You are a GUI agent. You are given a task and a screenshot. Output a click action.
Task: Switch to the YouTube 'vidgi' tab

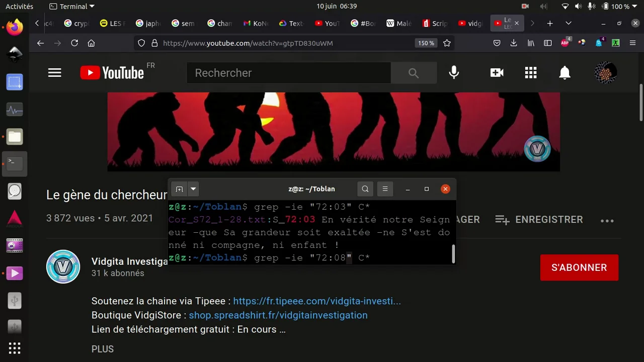pyautogui.click(x=470, y=23)
